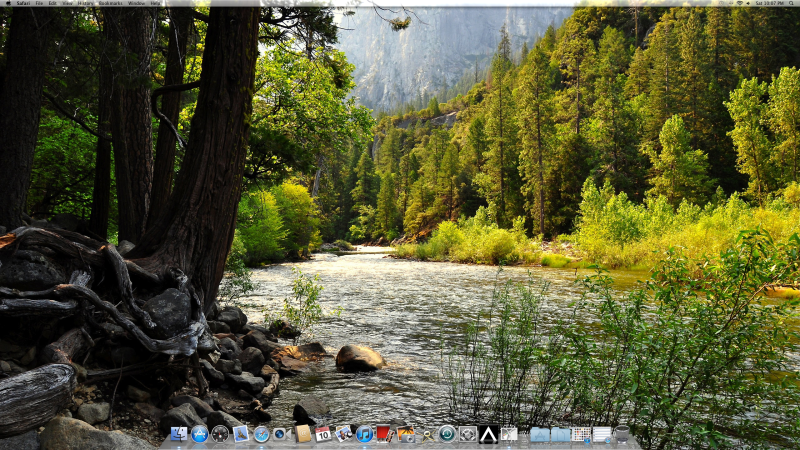Open the Apple menu

tap(8, 3)
